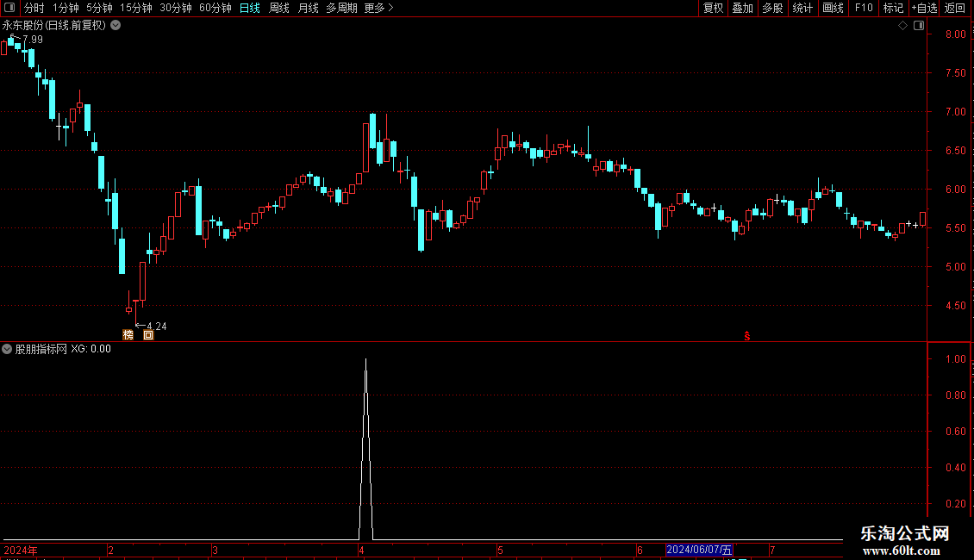Click the diamond icon above the price axis
Screen dimensions: 974x560
pyautogui.click(x=903, y=26)
